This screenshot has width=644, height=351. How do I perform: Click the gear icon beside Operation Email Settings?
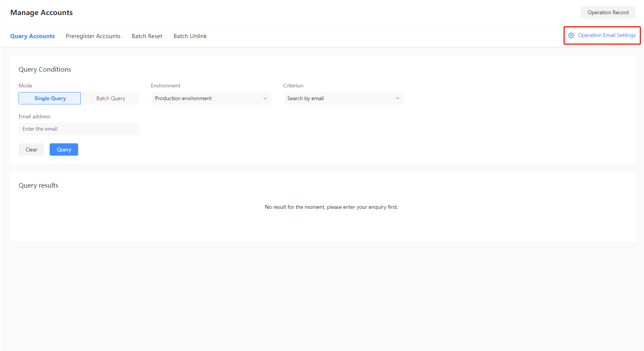click(x=571, y=35)
